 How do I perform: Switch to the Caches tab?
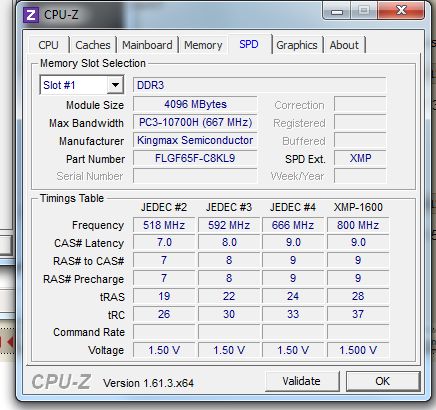pyautogui.click(x=93, y=45)
